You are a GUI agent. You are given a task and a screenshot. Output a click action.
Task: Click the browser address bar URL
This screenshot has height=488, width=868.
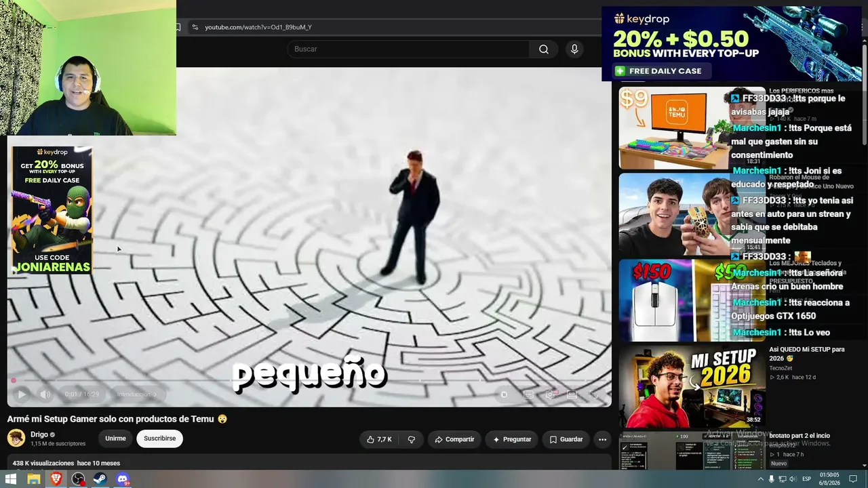click(x=258, y=27)
